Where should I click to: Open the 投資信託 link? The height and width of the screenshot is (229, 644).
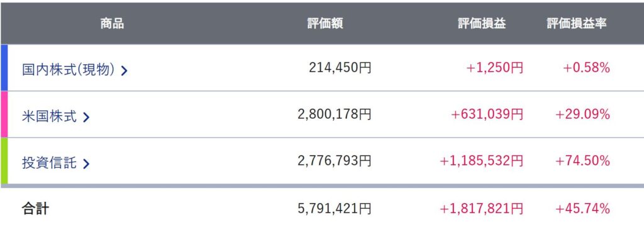click(49, 163)
